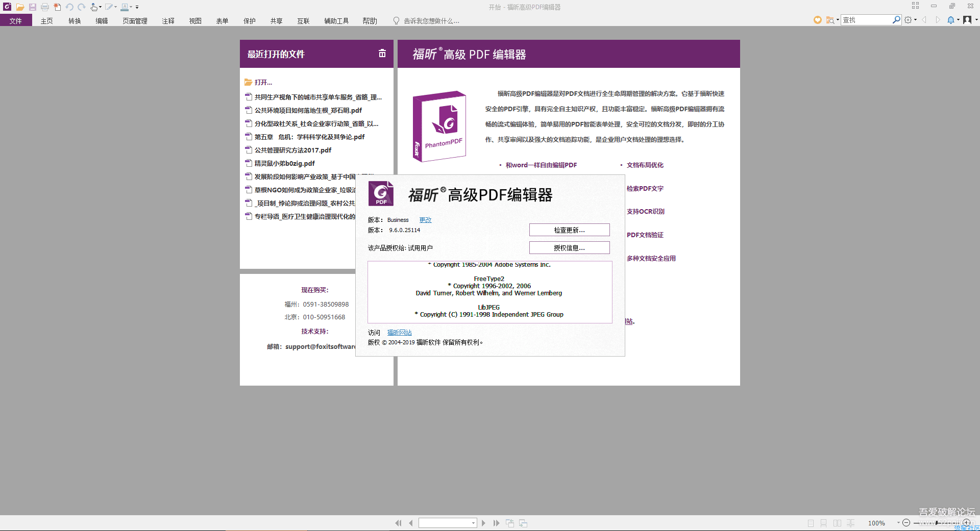The image size is (980, 531).
Task: Select single page view icon in status bar
Action: click(811, 523)
